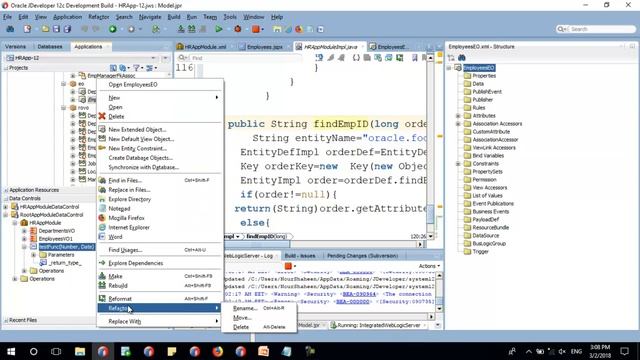The width and height of the screenshot is (640, 360).
Task: Open the notifications action center
Action: pyautogui.click(x=624, y=351)
